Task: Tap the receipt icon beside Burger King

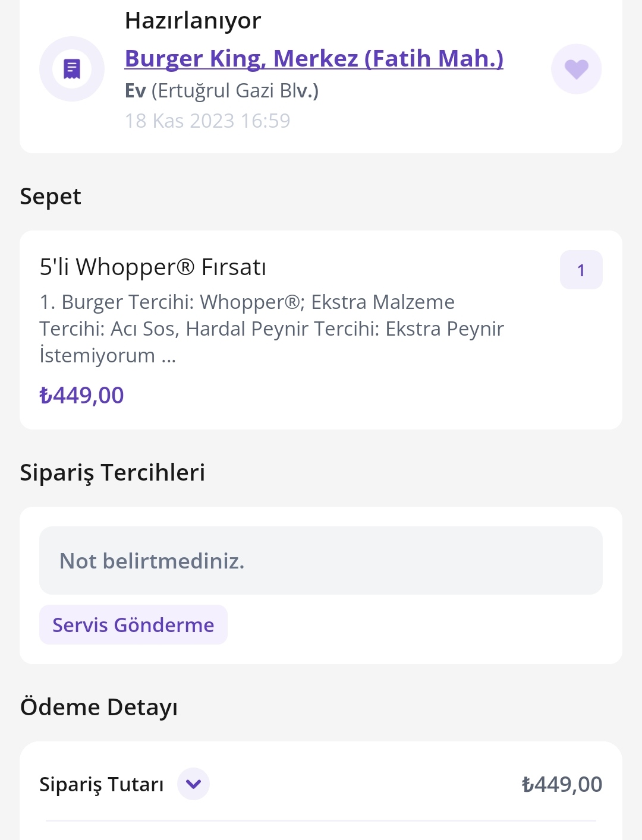Action: [72, 69]
